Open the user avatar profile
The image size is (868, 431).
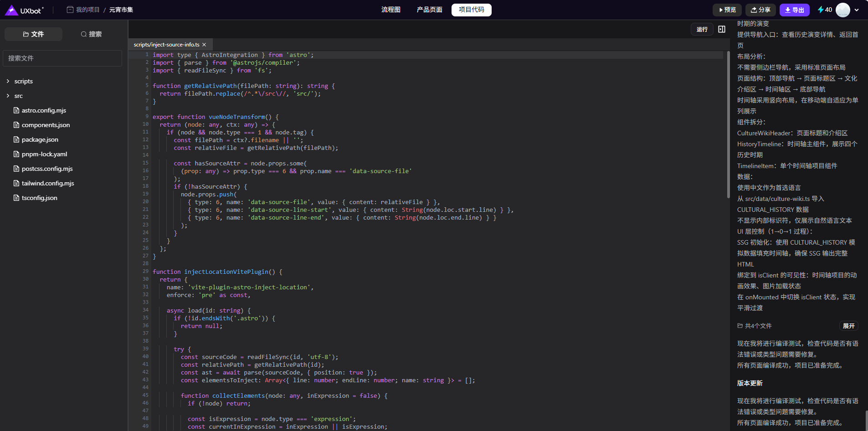click(x=842, y=10)
